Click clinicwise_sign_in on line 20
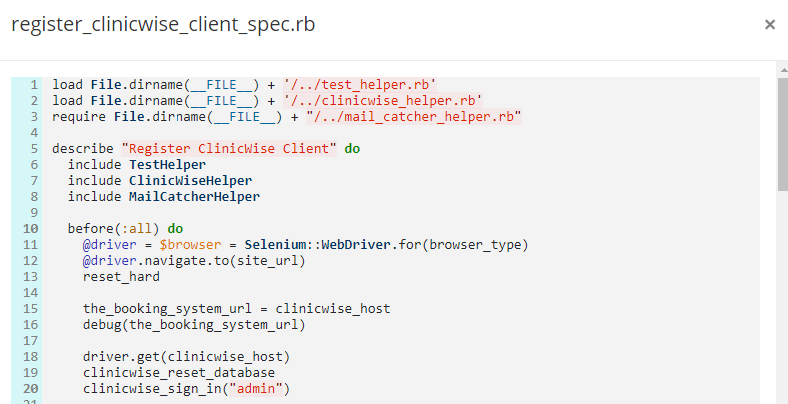The height and width of the screenshot is (404, 788). [x=152, y=389]
